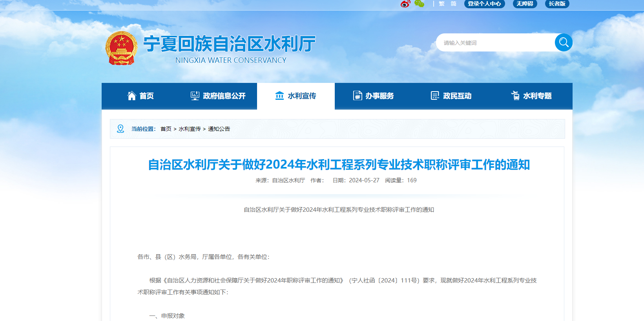Click the magnifier search button
644x321 pixels.
coord(564,42)
